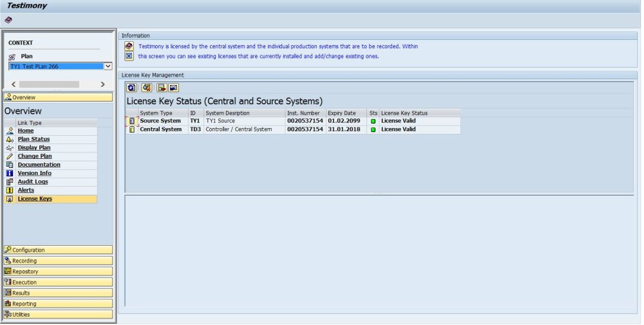This screenshot has height=325, width=644.
Task: Expand the Execution section
Action: (58, 283)
